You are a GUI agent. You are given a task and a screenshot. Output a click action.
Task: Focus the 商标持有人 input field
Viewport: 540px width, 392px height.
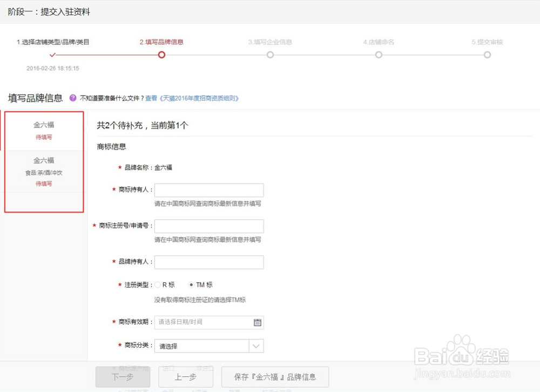click(209, 190)
